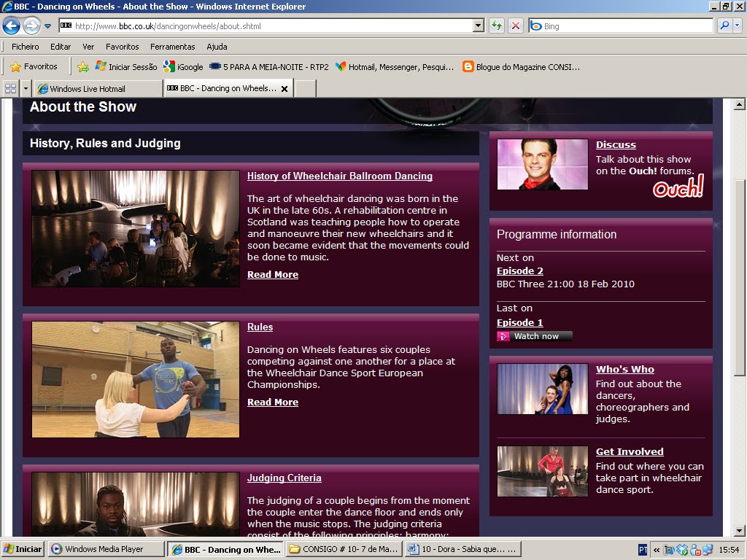Go forward with the browser Forward arrow
Viewport: 747px width, 560px height.
point(31,26)
